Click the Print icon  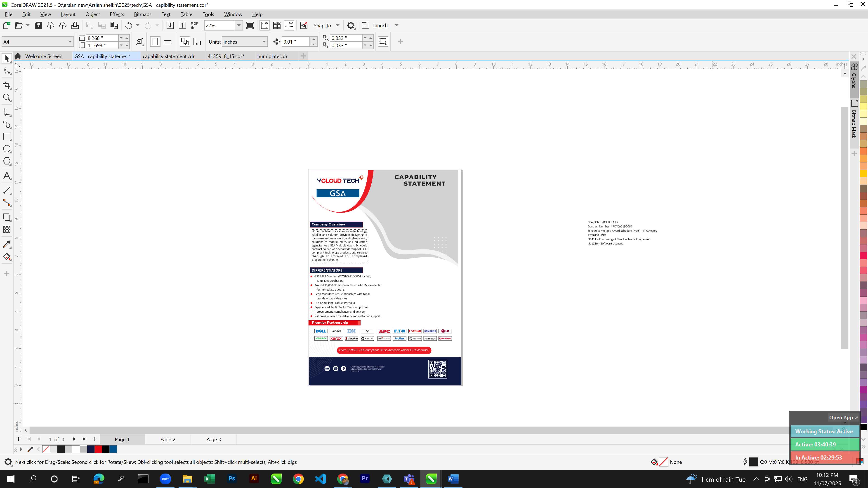coord(75,26)
